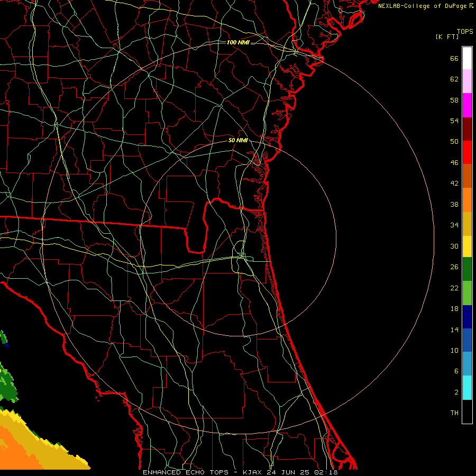Pick the burnt orange legend swatch
Screen dimensions: 476x476
point(467,176)
